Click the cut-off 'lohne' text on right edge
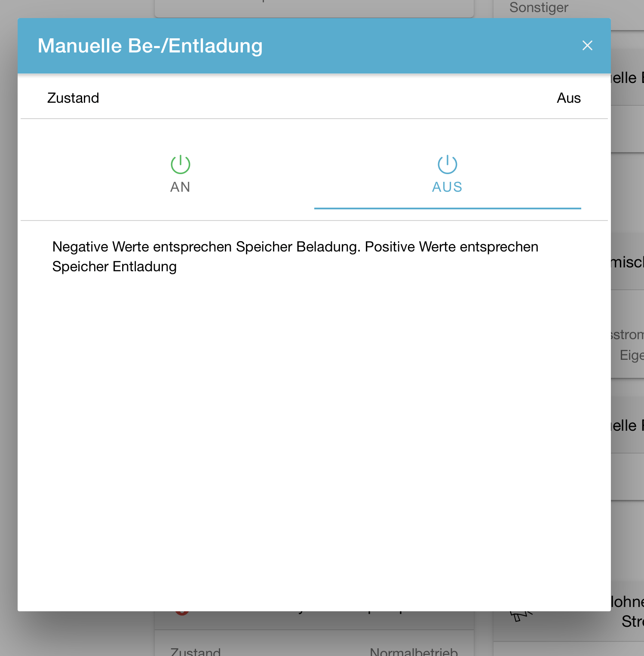Image resolution: width=644 pixels, height=656 pixels. pyautogui.click(x=627, y=601)
